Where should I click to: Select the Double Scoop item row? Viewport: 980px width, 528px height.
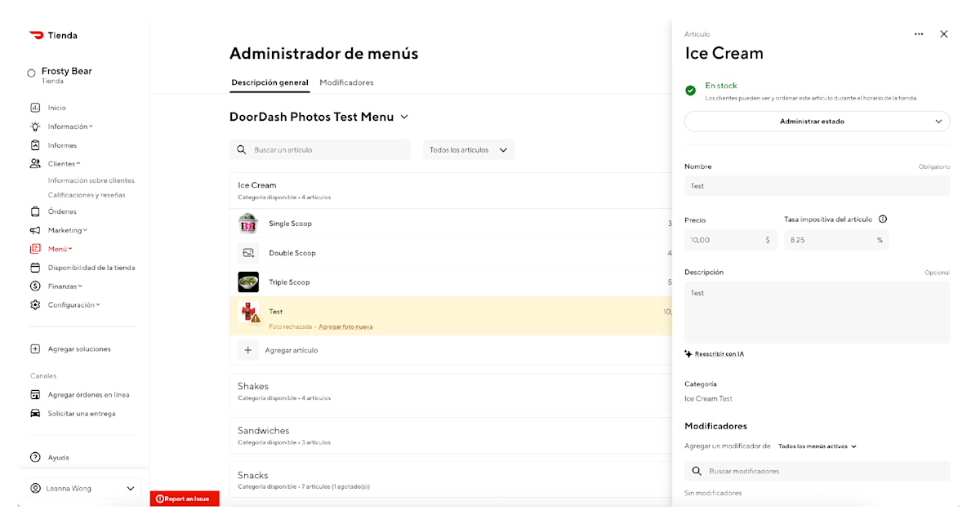click(451, 253)
